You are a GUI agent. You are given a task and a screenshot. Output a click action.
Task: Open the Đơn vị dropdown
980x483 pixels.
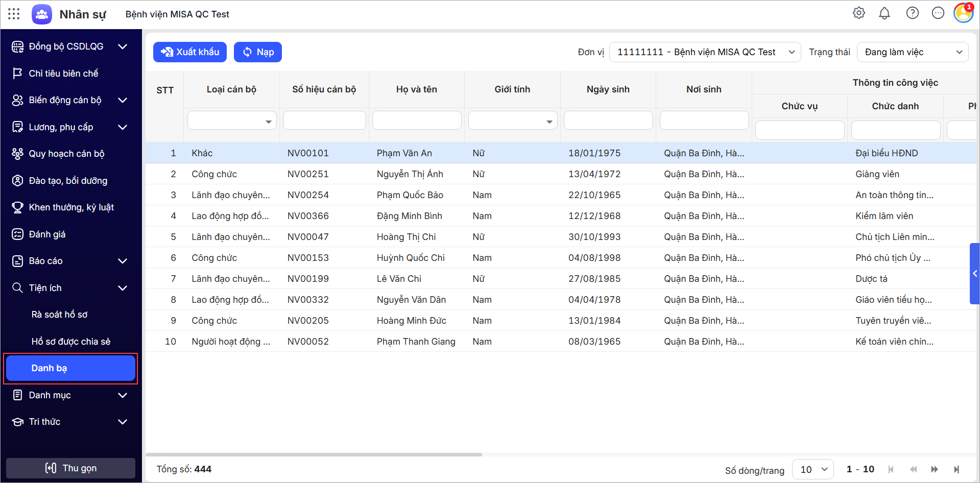705,52
